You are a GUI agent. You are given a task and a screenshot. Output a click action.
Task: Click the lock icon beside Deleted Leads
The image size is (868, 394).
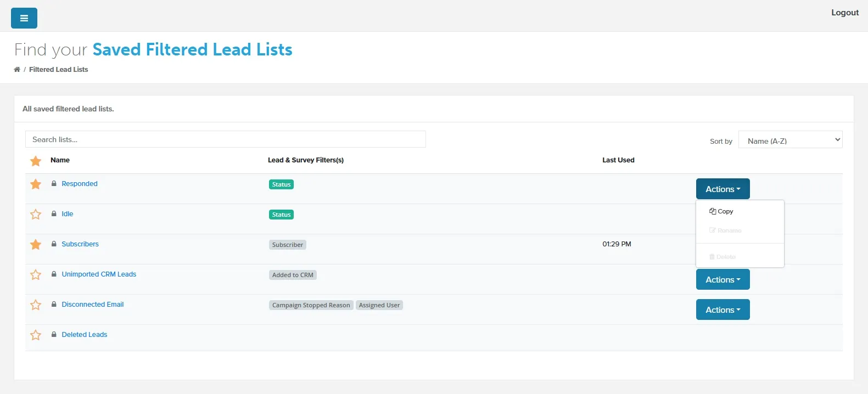(54, 335)
